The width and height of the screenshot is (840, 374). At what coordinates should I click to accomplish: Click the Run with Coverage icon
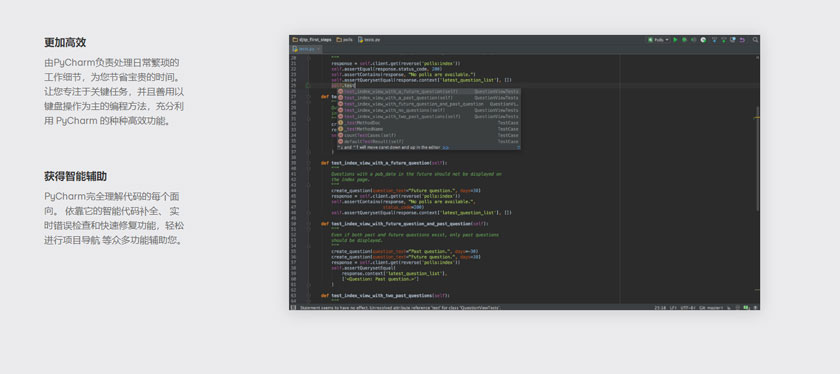tap(693, 40)
